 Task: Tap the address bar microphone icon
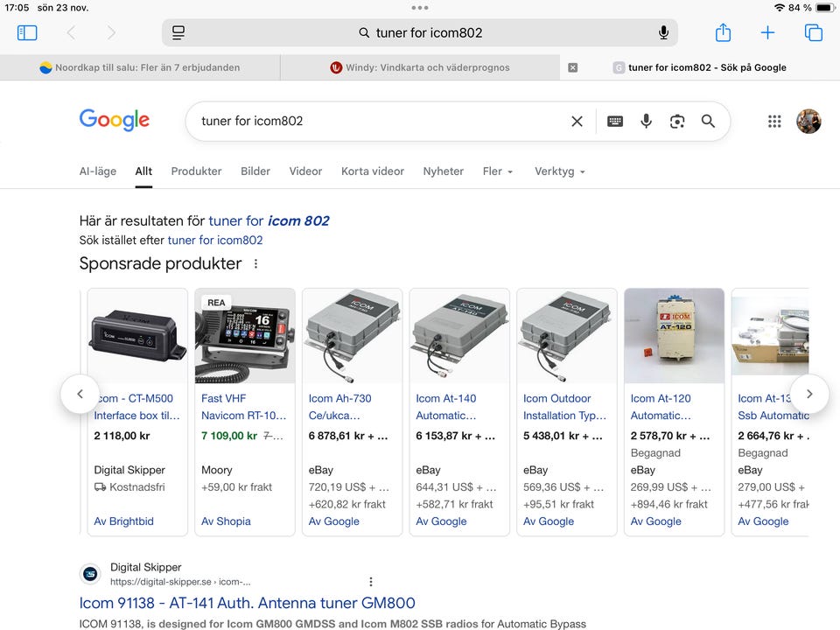coord(663,32)
